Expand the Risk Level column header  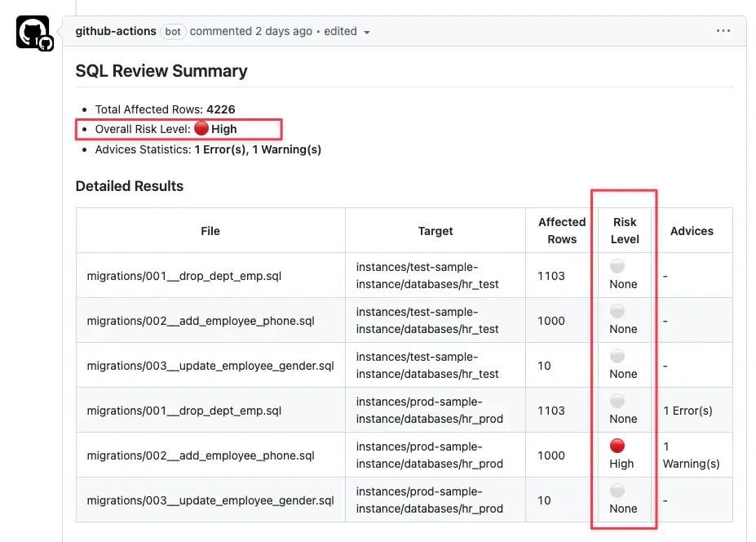(624, 230)
